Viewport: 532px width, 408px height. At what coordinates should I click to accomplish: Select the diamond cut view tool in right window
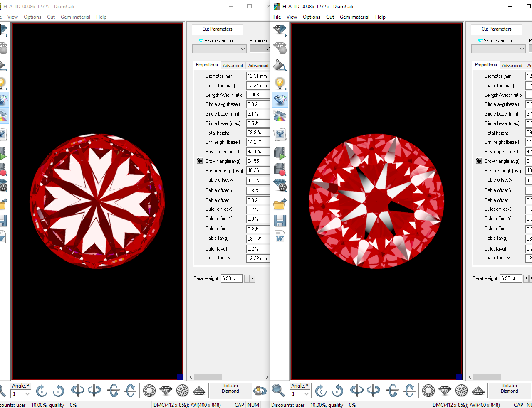[280, 30]
